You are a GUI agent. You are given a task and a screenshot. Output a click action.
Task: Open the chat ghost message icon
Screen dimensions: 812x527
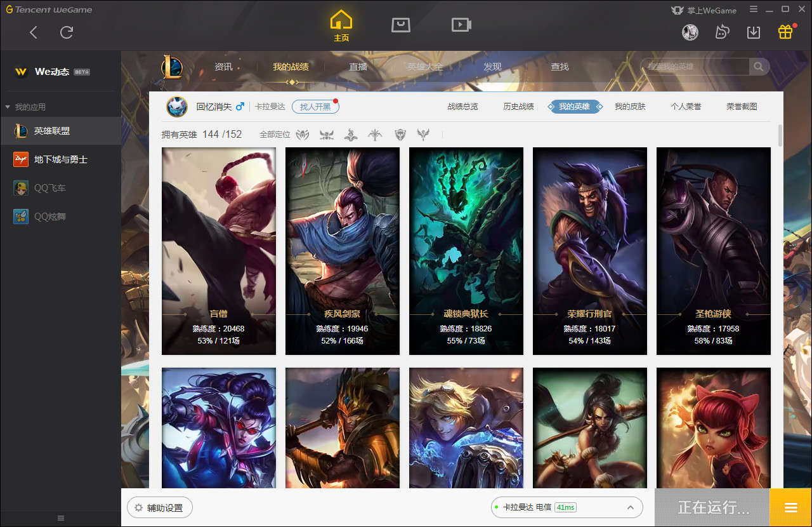pyautogui.click(x=722, y=32)
